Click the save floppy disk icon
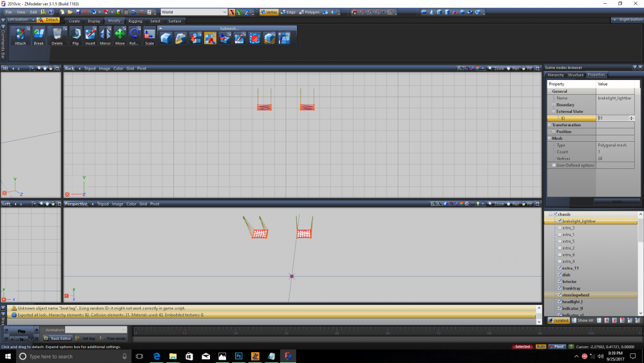The height and width of the screenshot is (363, 644). (x=78, y=12)
